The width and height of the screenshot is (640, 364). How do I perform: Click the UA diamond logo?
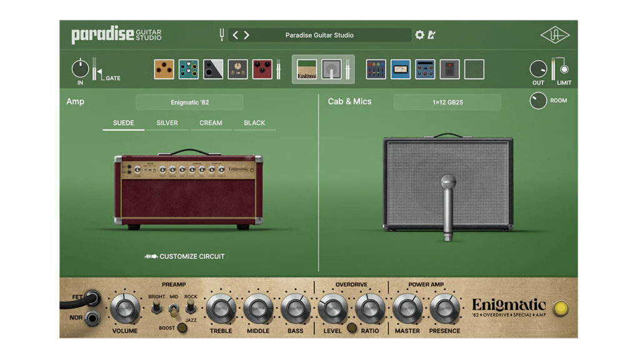(x=556, y=36)
